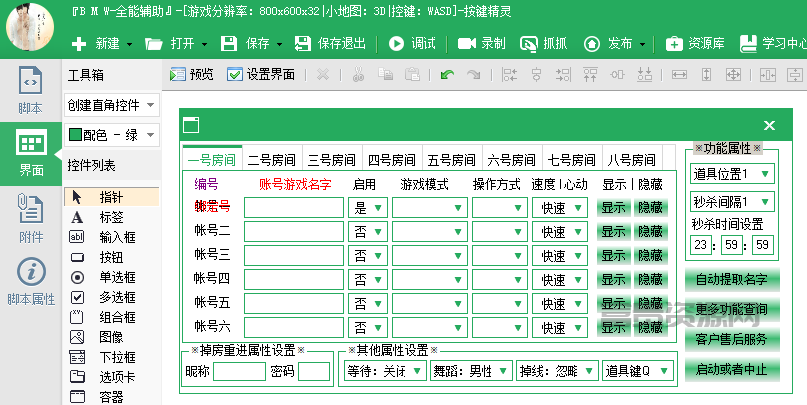
Task: Select the 指针 pointer tool
Action: [112, 197]
